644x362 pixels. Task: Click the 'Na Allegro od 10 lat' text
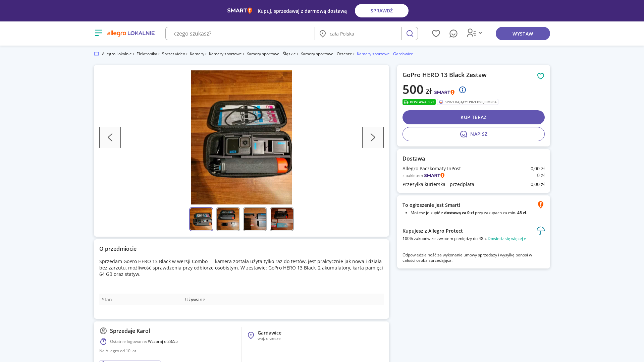tap(118, 351)
